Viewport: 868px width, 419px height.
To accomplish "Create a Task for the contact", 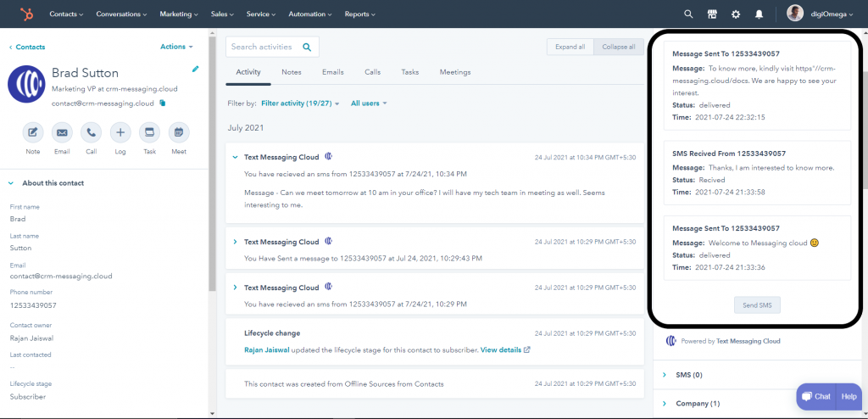I will click(x=149, y=133).
